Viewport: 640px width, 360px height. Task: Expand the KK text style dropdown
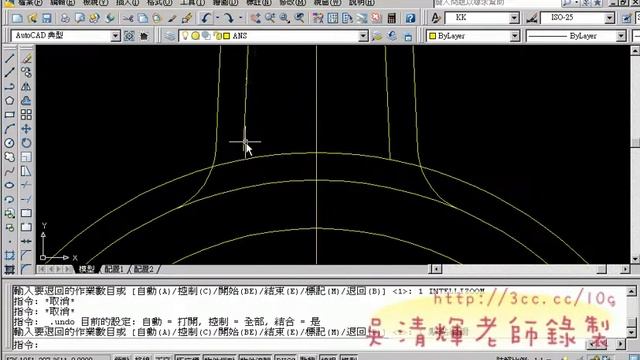click(x=514, y=18)
